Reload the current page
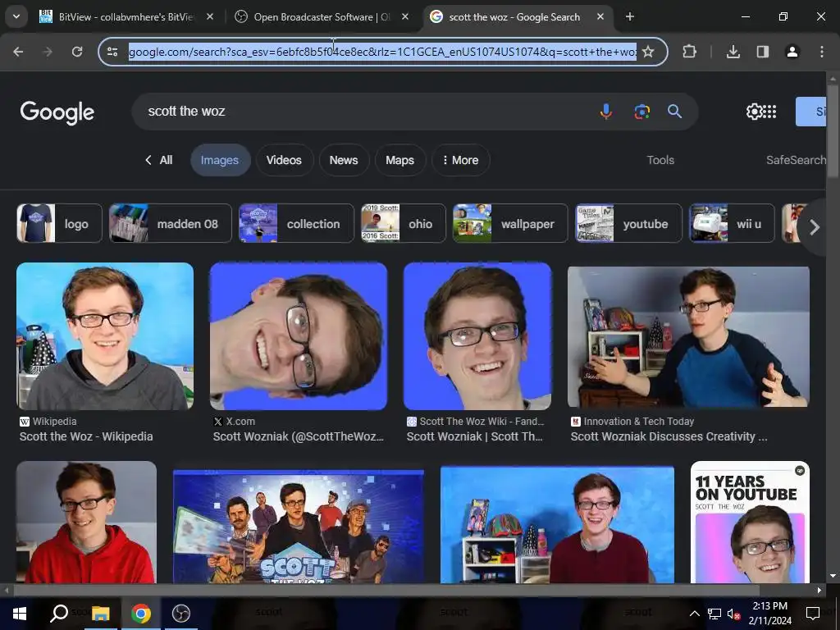The height and width of the screenshot is (630, 840). pos(77,52)
